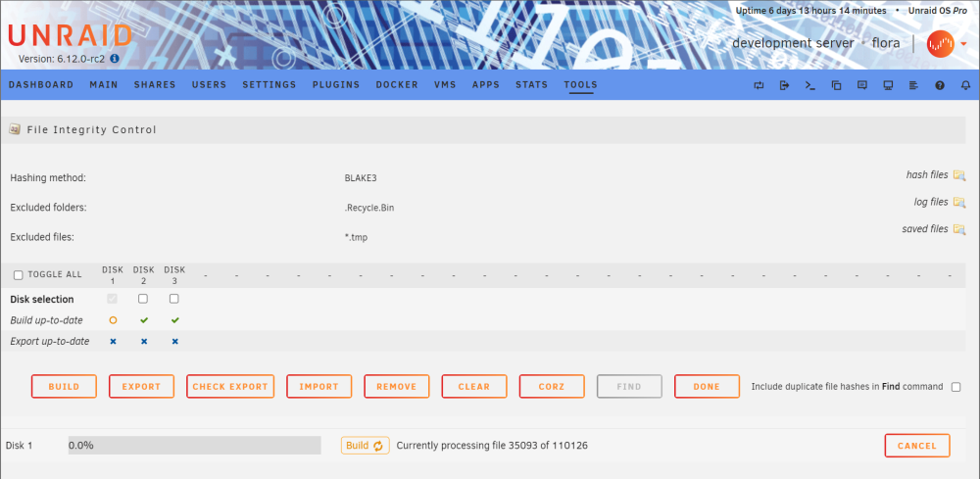Open the Apps tab
This screenshot has height=479, width=980.
tap(486, 85)
